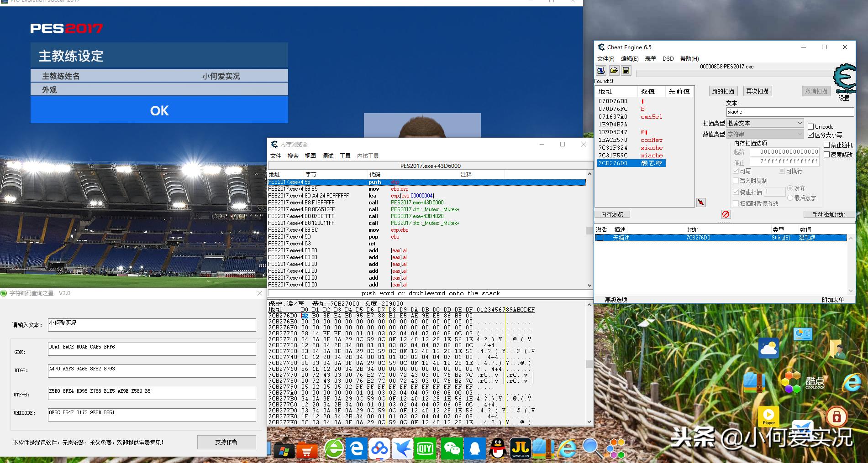Click the open file folder icon
This screenshot has height=463, width=868.
pos(614,70)
